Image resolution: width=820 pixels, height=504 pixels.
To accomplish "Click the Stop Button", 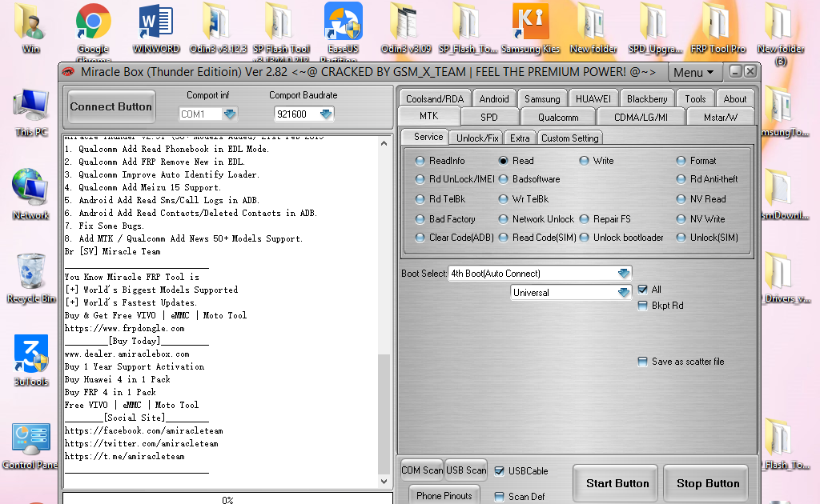I will point(708,484).
